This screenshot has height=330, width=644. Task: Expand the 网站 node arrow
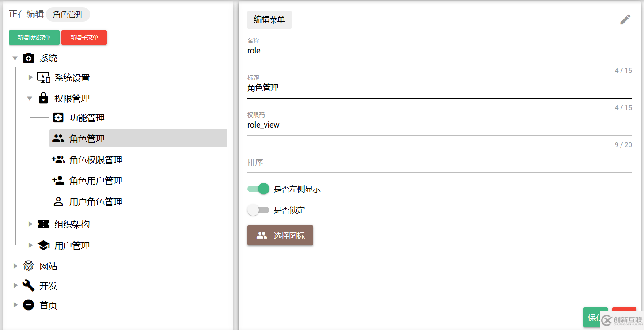coord(15,266)
